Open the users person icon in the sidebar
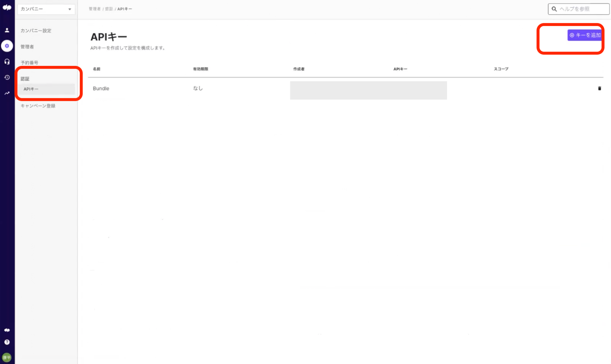Viewport: 611px width, 364px height. (x=7, y=30)
